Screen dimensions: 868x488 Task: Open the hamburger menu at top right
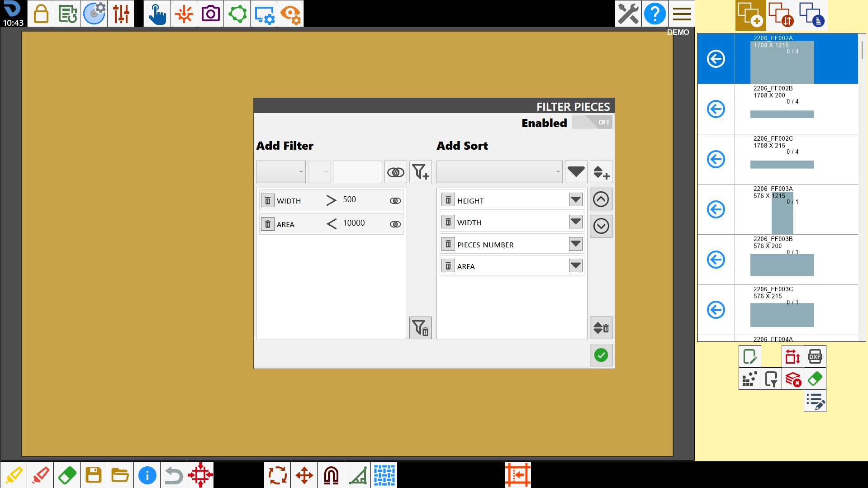pyautogui.click(x=682, y=14)
